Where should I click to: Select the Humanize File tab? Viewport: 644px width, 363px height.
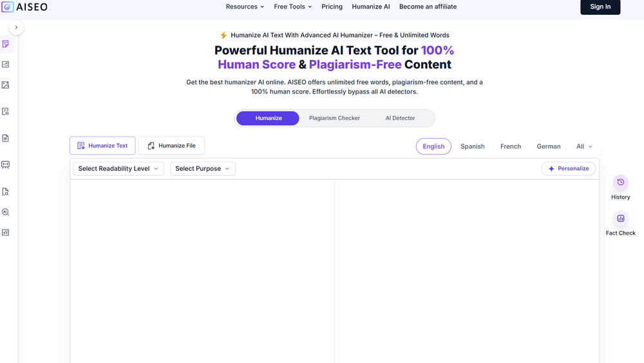[171, 146]
